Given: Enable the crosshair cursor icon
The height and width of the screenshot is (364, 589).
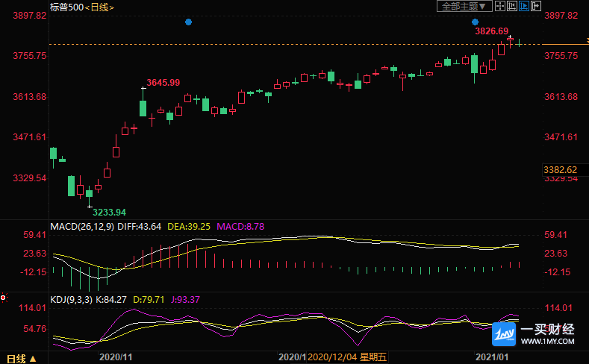Looking at the screenshot, I should pos(500,6).
